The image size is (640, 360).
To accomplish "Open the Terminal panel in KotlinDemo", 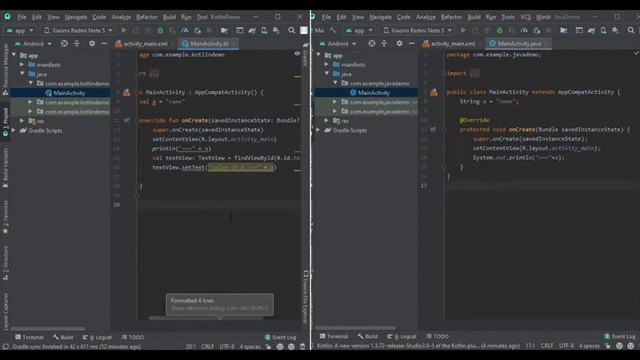I will 29,337.
